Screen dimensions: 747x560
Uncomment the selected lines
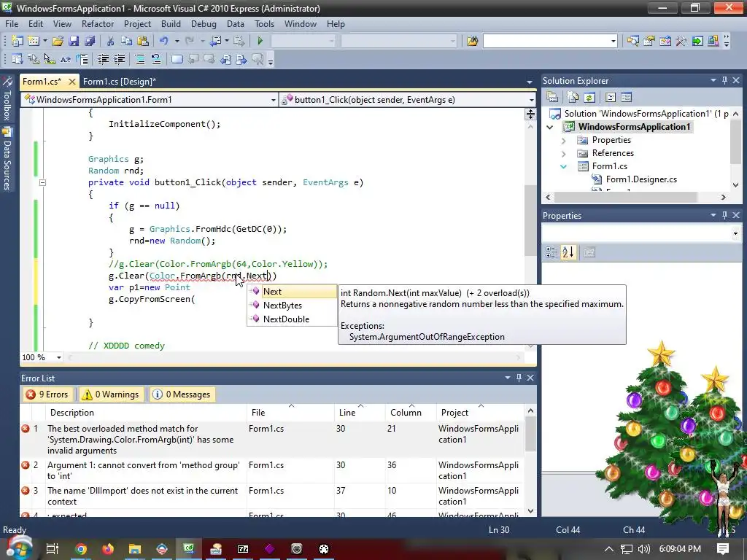click(156, 60)
